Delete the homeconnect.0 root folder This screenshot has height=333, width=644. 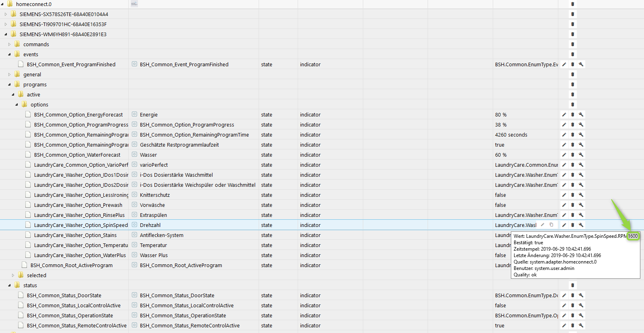(573, 4)
